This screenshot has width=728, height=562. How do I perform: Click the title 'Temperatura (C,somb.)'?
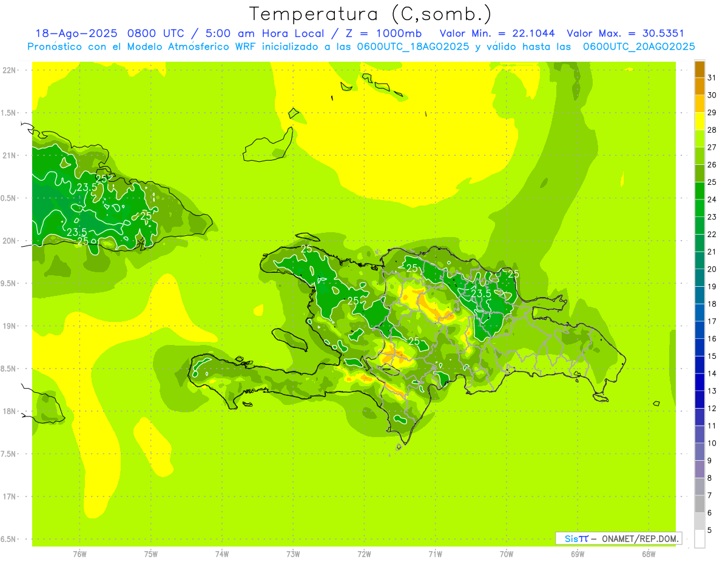tap(371, 13)
